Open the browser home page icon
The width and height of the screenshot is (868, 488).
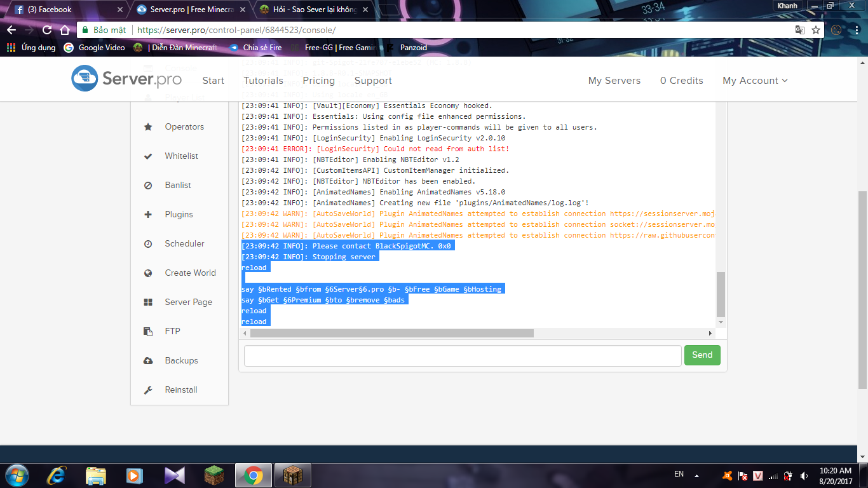pyautogui.click(x=64, y=30)
